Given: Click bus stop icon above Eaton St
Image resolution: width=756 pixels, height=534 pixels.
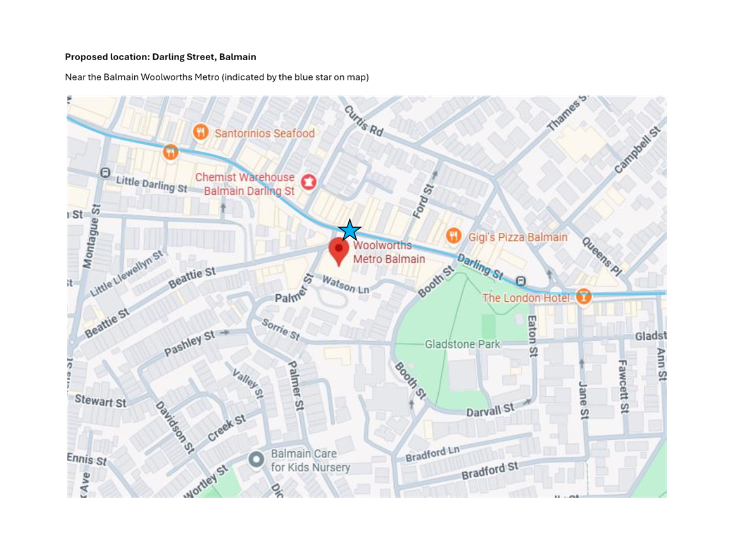Looking at the screenshot, I should (520, 281).
